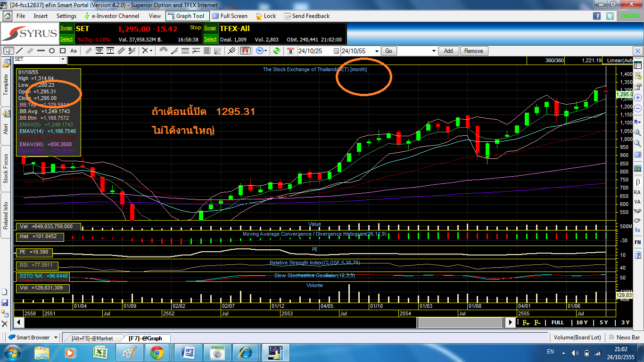Click the chart horizontal scrollbar thumb

pyautogui.click(x=460, y=322)
